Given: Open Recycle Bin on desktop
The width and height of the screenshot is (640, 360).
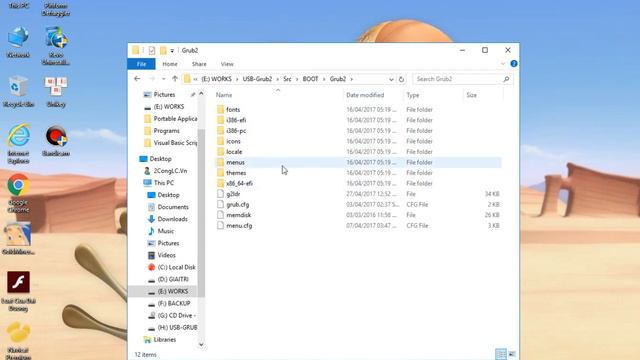Looking at the screenshot, I should pyautogui.click(x=18, y=92).
